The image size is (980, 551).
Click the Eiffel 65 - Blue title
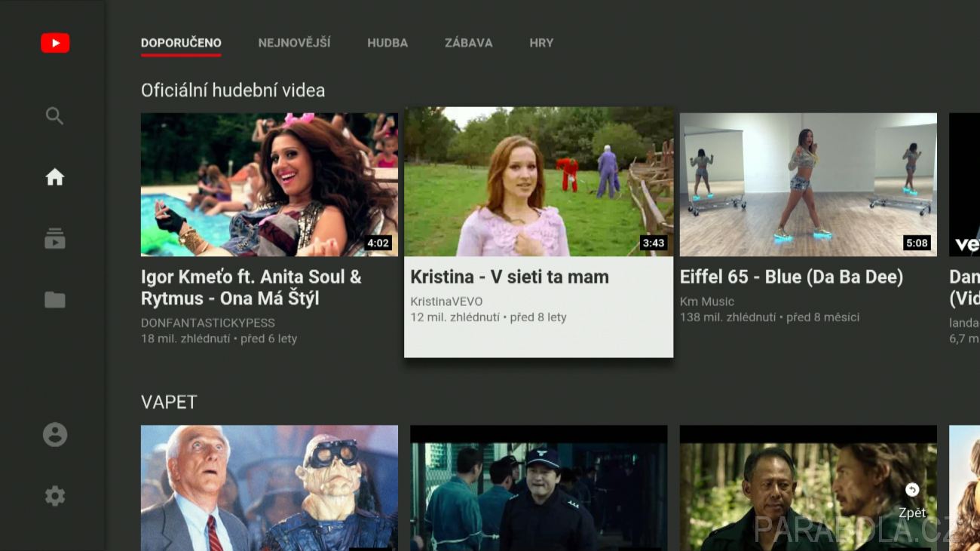(792, 277)
